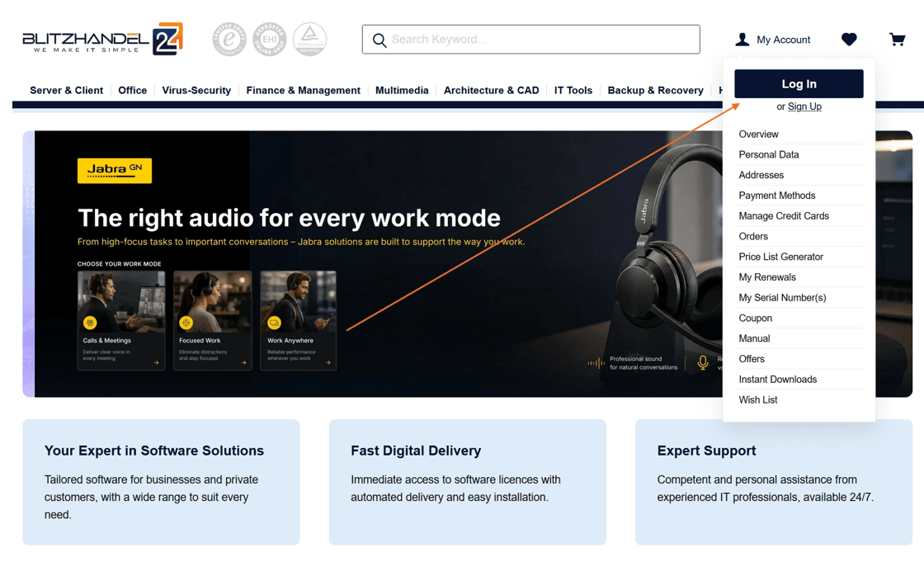Click arrow on Calls & Meetings card
This screenshot has width=924, height=562.
[156, 362]
